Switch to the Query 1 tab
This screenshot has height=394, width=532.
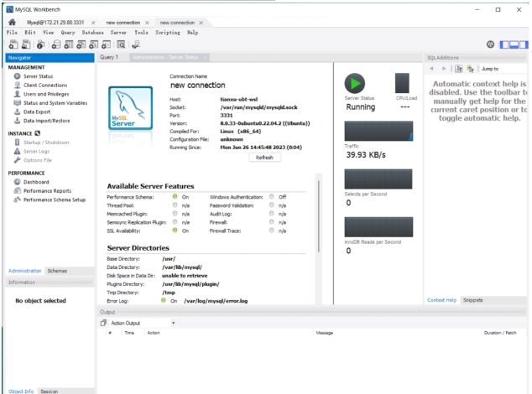(109, 57)
